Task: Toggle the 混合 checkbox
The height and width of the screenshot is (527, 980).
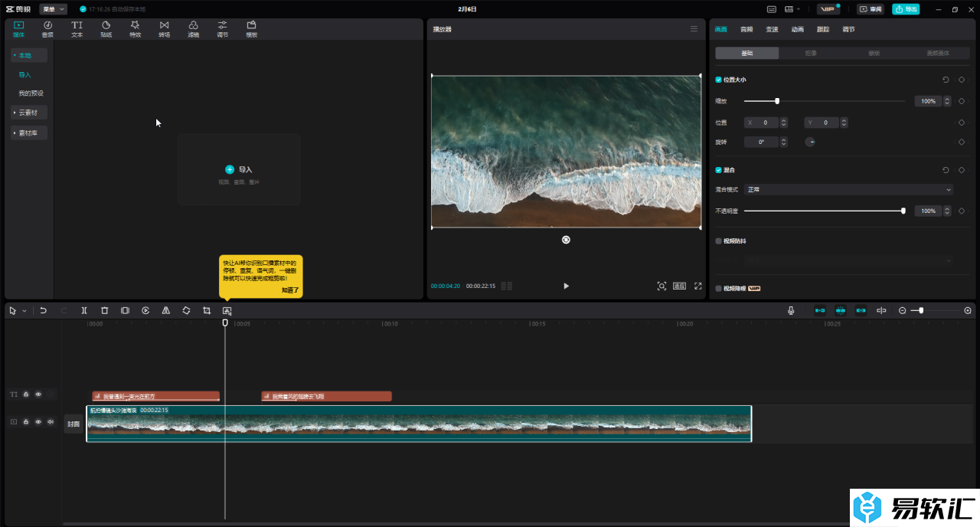Action: coord(718,170)
